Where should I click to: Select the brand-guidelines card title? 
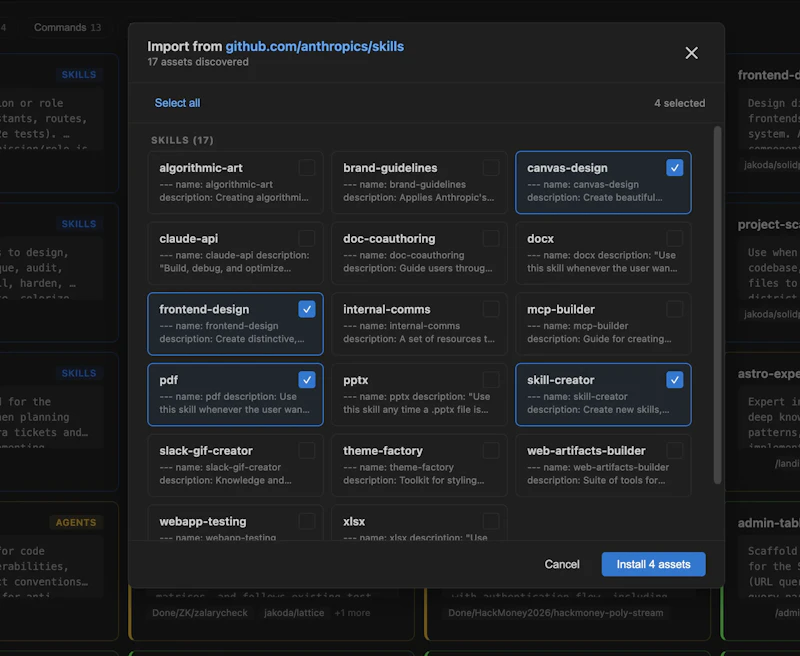click(x=390, y=168)
